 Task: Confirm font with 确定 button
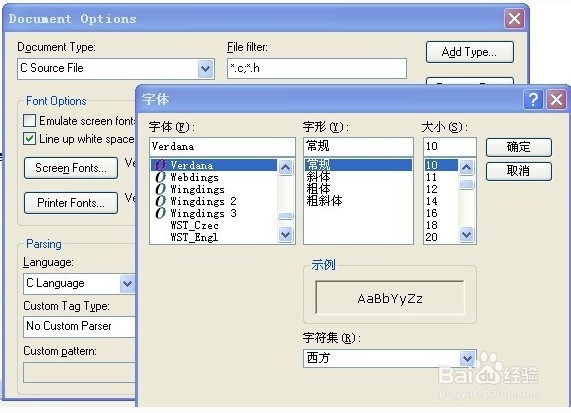pyautogui.click(x=519, y=147)
